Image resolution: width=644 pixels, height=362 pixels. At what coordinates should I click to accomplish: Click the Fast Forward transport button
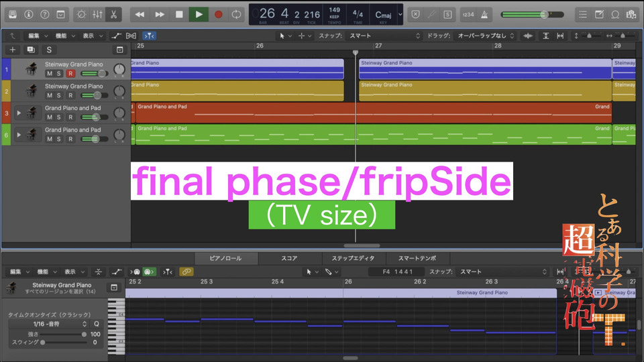(160, 14)
